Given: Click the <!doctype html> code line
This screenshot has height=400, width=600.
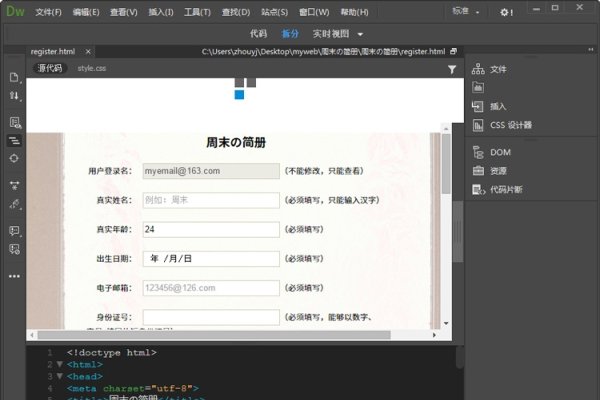Looking at the screenshot, I should (x=111, y=352).
